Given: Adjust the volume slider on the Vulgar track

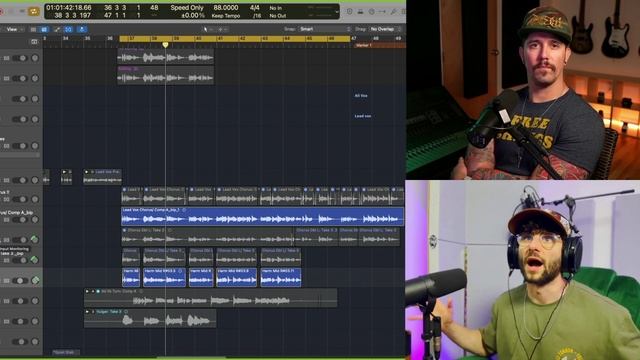Looking at the screenshot, I should tap(19, 321).
